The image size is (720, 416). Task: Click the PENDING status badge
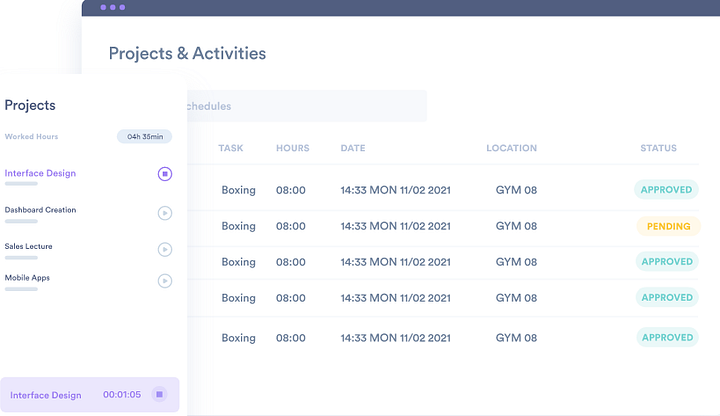point(669,226)
